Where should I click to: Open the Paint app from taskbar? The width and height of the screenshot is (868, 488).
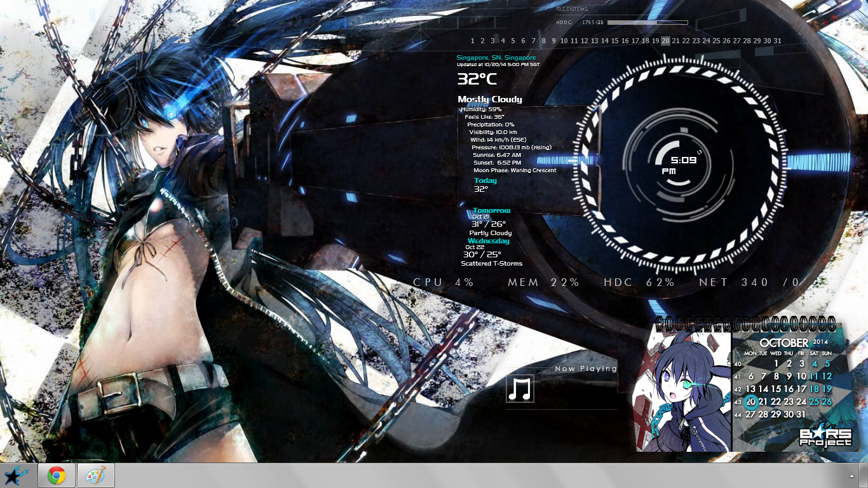(x=95, y=475)
